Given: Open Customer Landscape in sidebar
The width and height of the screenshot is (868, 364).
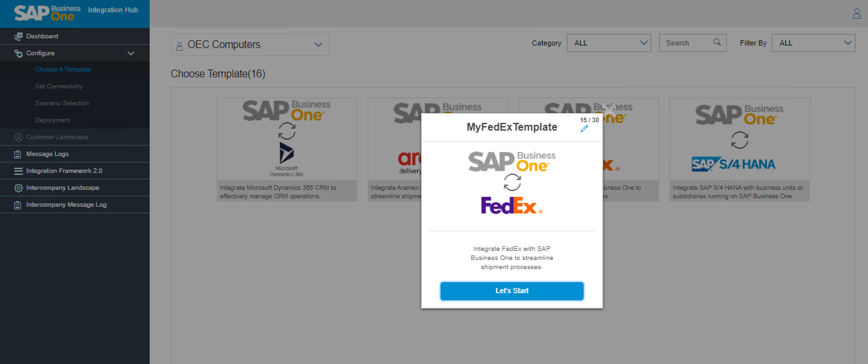Looking at the screenshot, I should click(57, 137).
